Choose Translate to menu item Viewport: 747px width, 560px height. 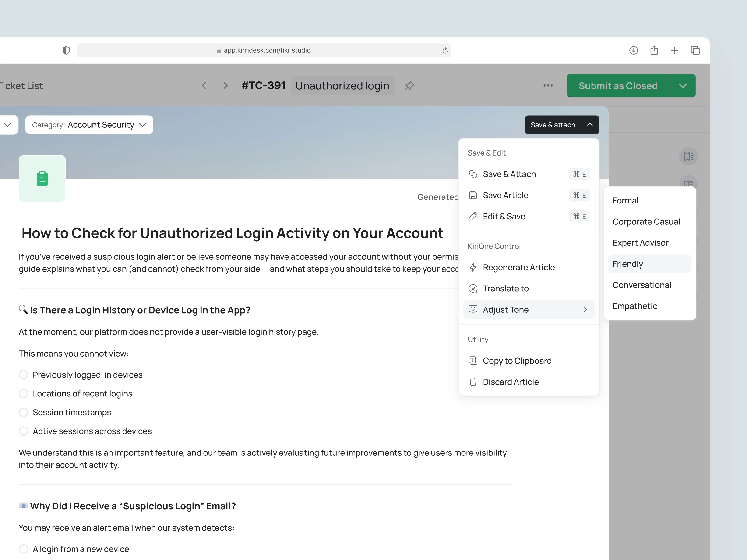click(529, 289)
